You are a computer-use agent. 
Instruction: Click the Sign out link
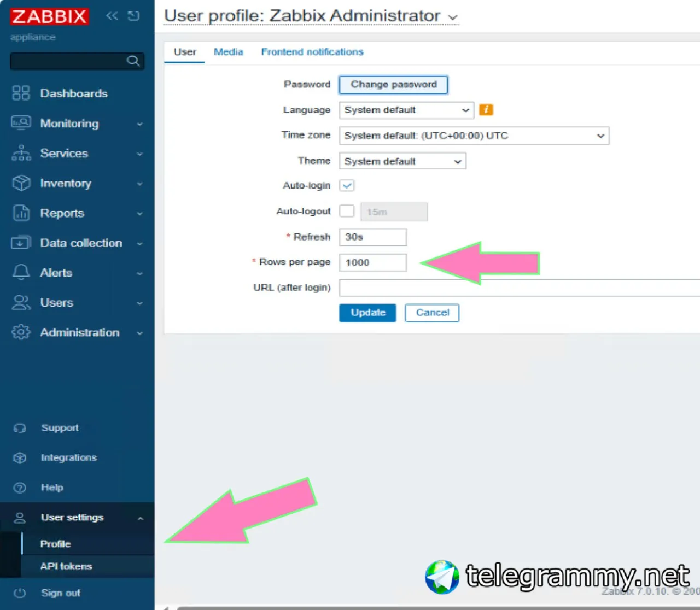(x=61, y=593)
